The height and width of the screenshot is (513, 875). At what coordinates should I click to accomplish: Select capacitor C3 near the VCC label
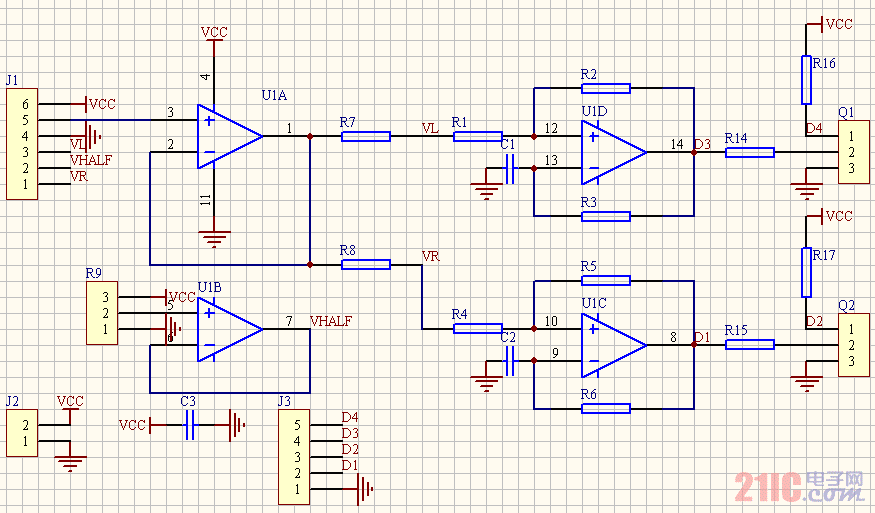pyautogui.click(x=189, y=426)
